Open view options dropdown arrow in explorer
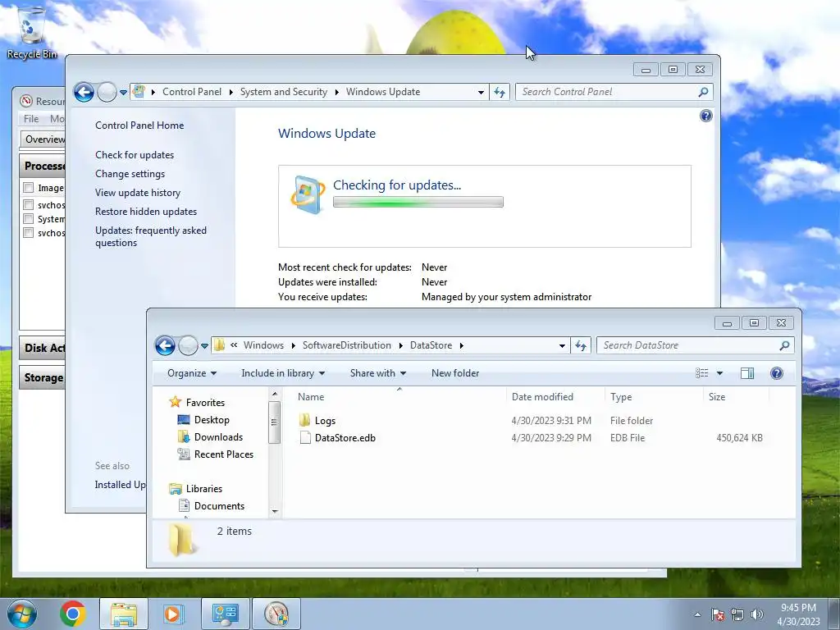Screen dimensions: 840x630 [719, 373]
